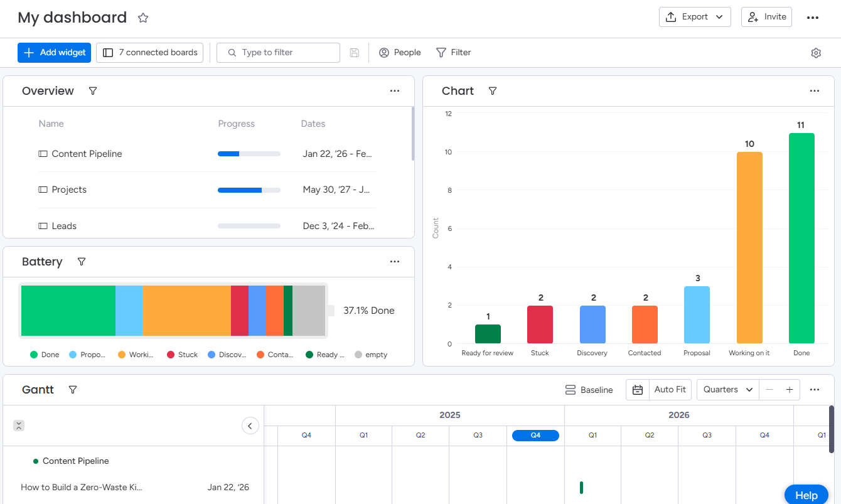The height and width of the screenshot is (504, 841).
Task: Click the Working on it chart bar
Action: click(x=749, y=248)
